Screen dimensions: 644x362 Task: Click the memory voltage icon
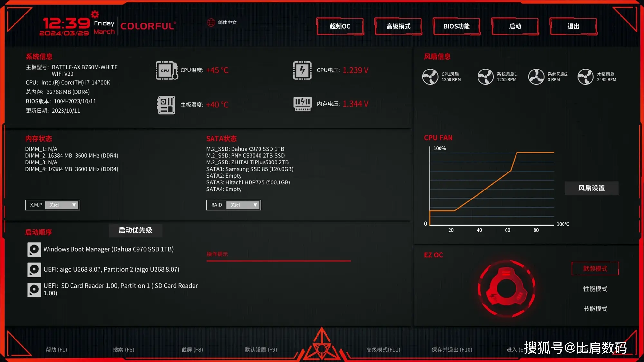pyautogui.click(x=301, y=103)
